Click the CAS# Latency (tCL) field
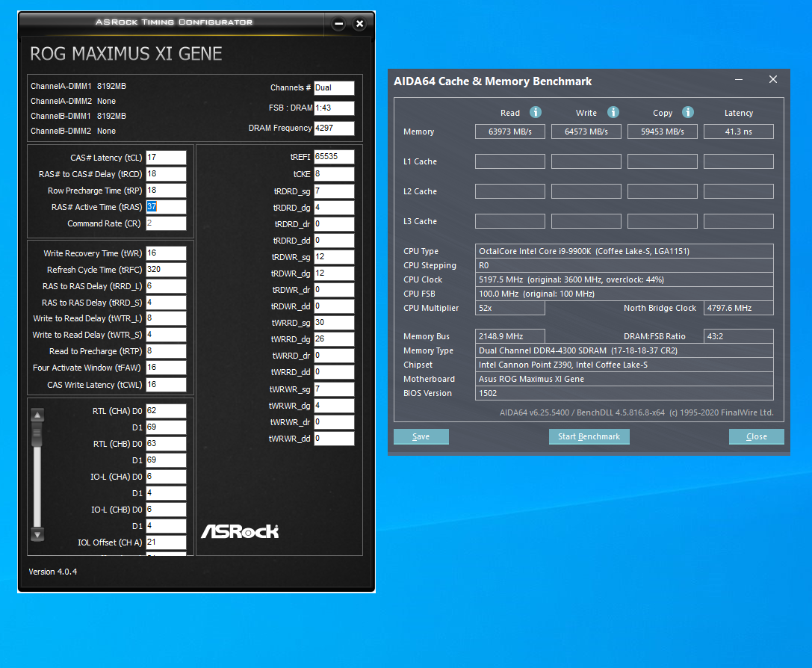This screenshot has height=668, width=812. click(x=166, y=158)
